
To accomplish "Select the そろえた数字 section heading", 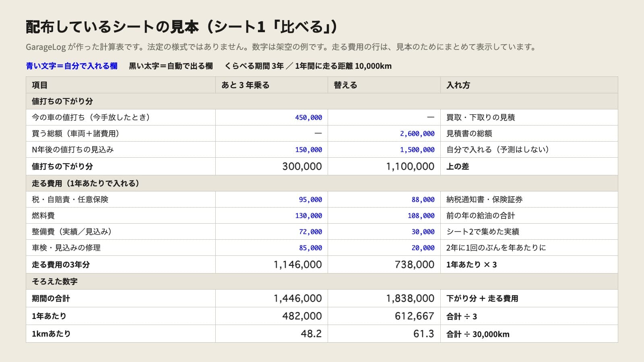I will point(322,282).
